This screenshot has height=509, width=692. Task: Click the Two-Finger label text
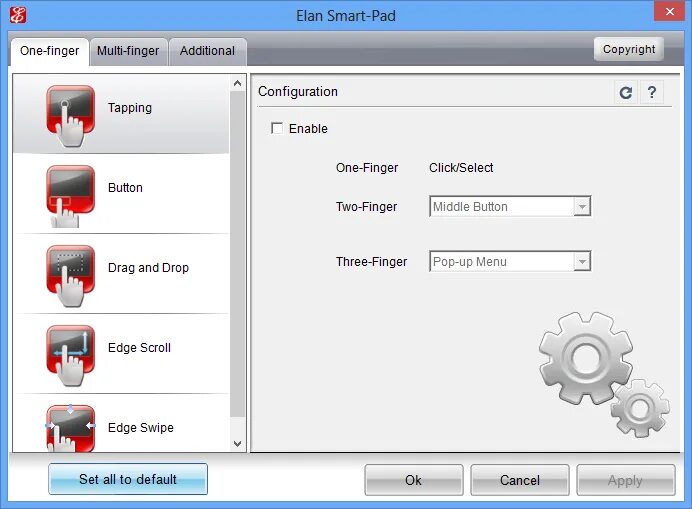366,207
